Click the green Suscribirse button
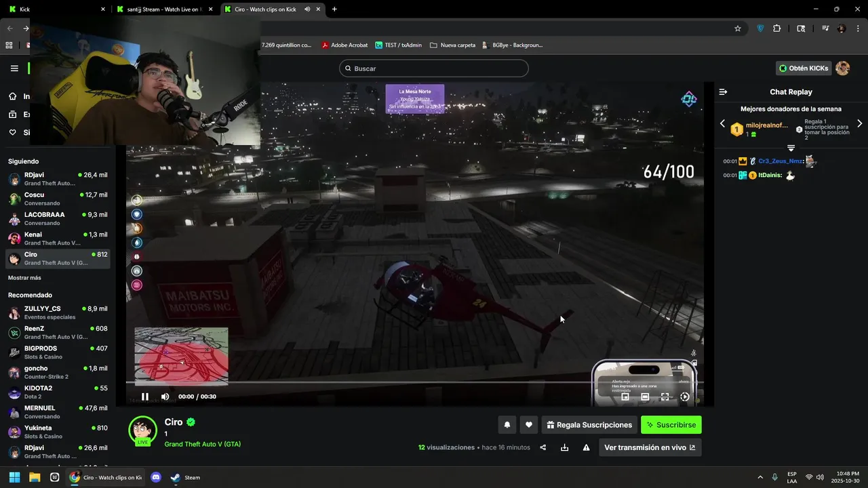This screenshot has width=868, height=488. [x=671, y=425]
